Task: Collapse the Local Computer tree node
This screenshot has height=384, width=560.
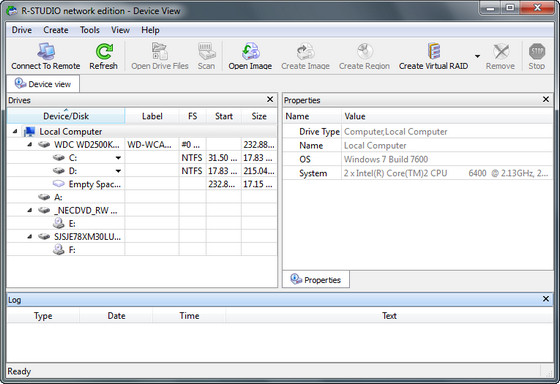Action: [x=15, y=131]
